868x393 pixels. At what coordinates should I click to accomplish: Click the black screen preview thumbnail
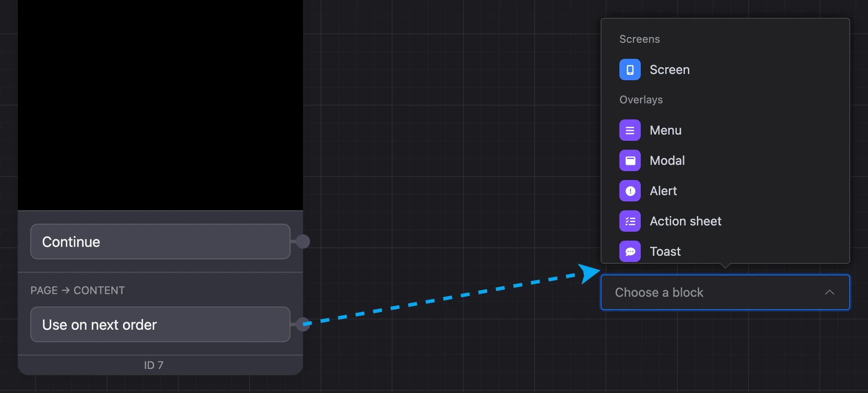tap(160, 105)
